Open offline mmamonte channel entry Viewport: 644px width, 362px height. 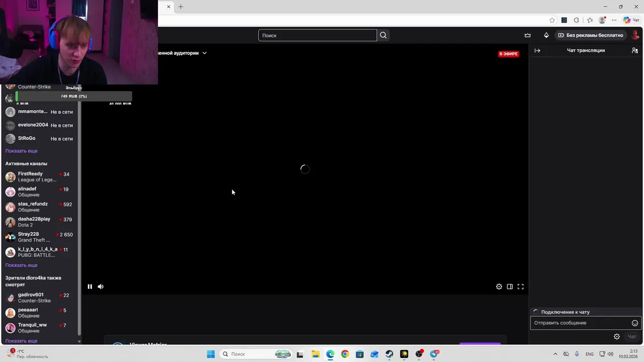click(39, 112)
